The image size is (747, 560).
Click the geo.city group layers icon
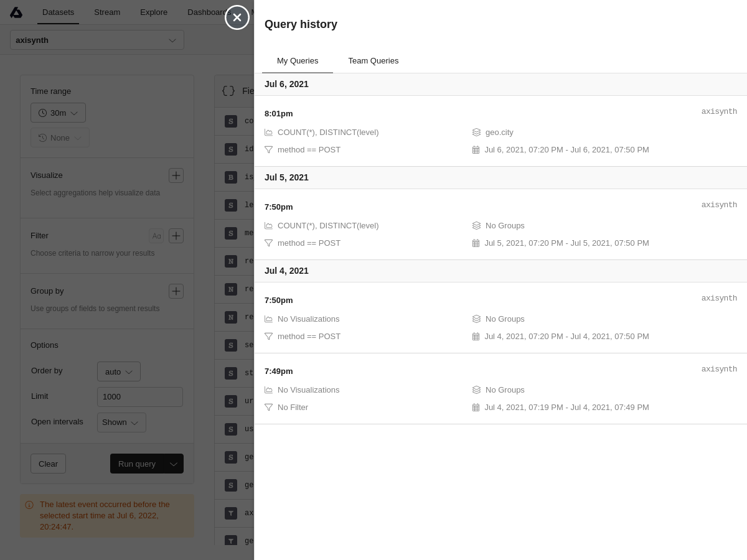[476, 133]
